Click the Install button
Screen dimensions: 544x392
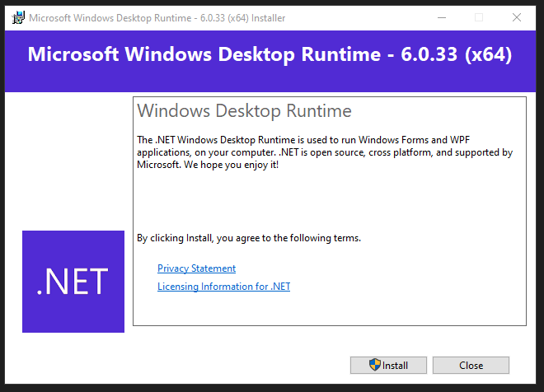point(388,365)
